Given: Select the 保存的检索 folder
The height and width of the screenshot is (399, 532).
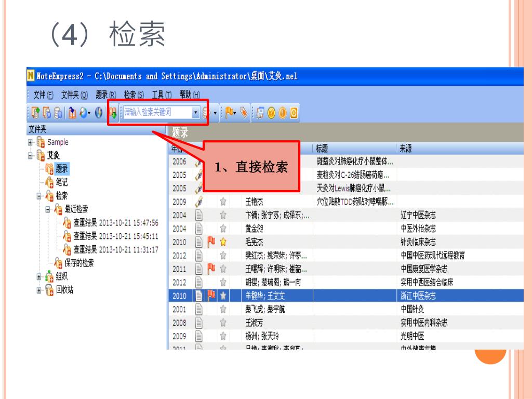Looking at the screenshot, I should pyautogui.click(x=79, y=262).
